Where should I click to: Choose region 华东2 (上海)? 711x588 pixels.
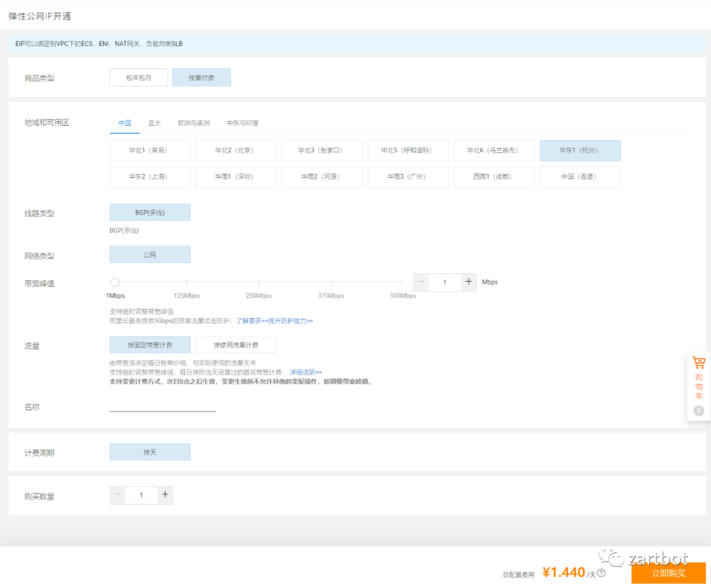pos(149,177)
